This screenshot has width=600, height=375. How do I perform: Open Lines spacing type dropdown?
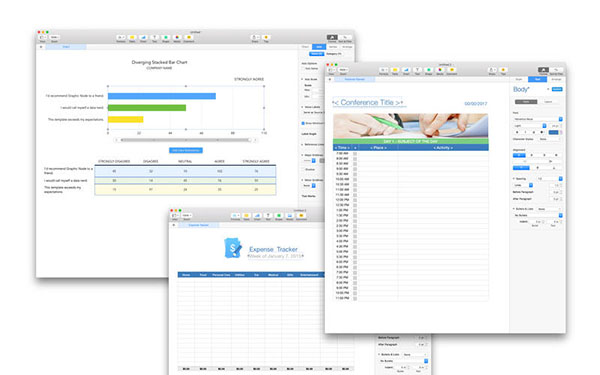[x=523, y=185]
